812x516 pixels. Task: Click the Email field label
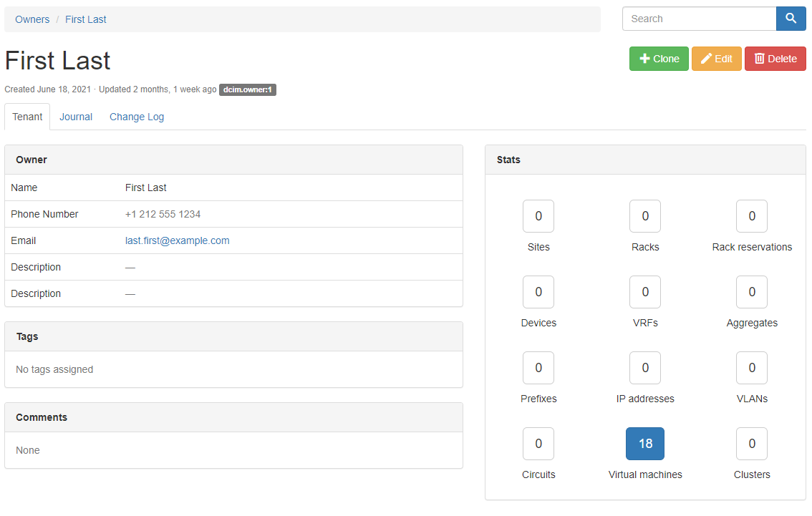pos(24,240)
